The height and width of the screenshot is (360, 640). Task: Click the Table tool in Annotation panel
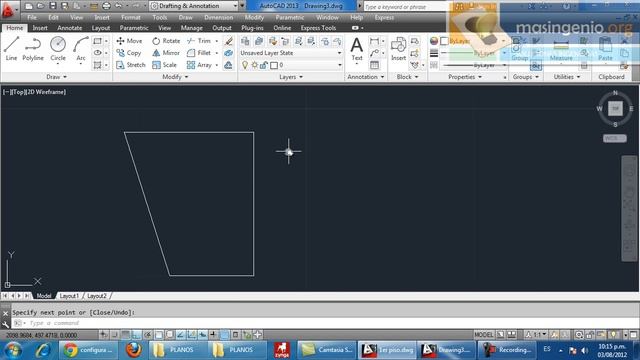point(374,65)
